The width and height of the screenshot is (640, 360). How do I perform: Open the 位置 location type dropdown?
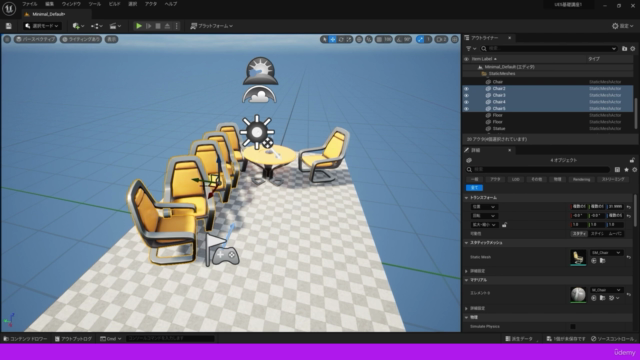click(484, 207)
